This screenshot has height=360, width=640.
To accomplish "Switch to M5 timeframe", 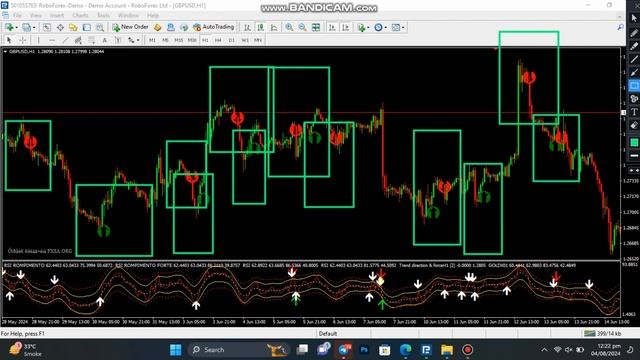I will 165,40.
